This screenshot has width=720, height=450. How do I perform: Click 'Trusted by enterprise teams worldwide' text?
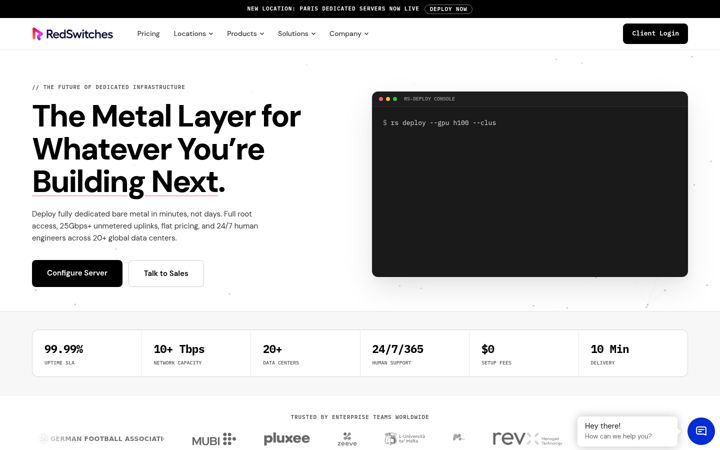click(x=360, y=417)
